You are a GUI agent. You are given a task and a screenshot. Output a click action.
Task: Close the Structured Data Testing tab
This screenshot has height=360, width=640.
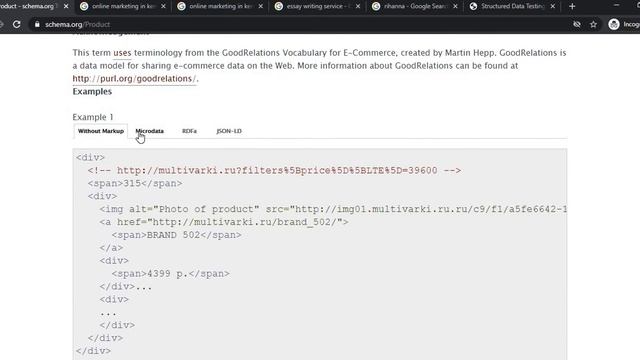tap(552, 6)
